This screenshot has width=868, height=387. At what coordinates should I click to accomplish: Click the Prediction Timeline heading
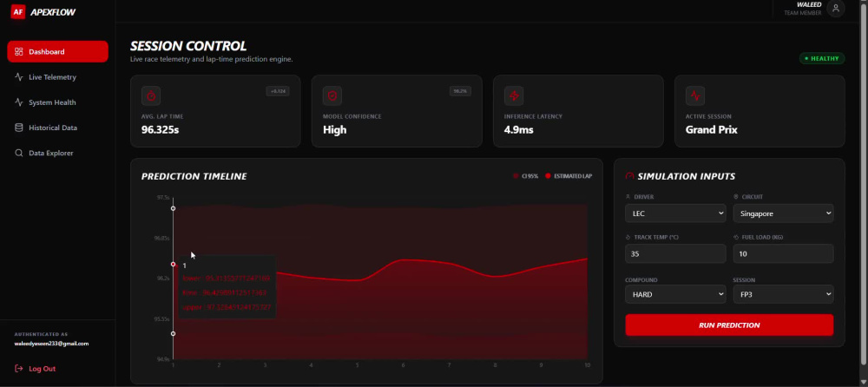194,176
